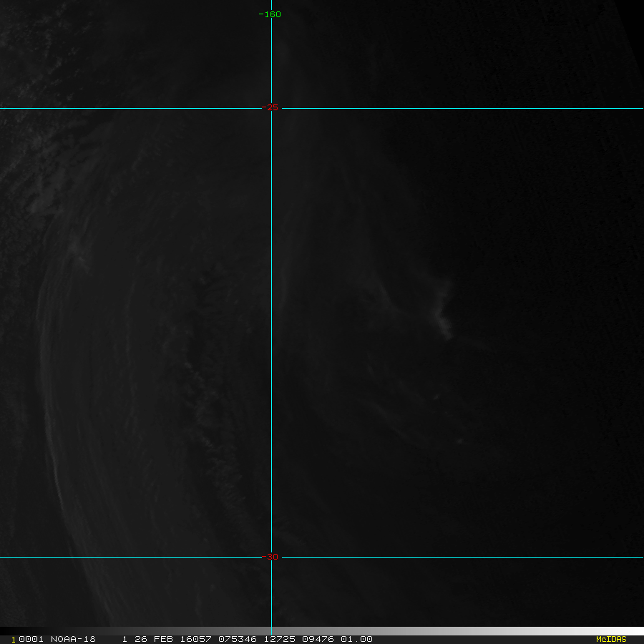
Task: Click the 16057 Julian day value
Action: (195, 639)
